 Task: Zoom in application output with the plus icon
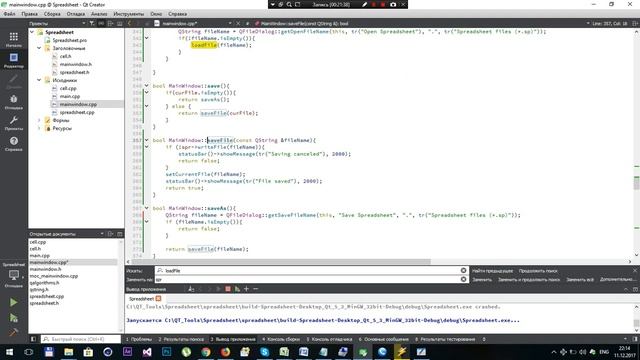246,289
